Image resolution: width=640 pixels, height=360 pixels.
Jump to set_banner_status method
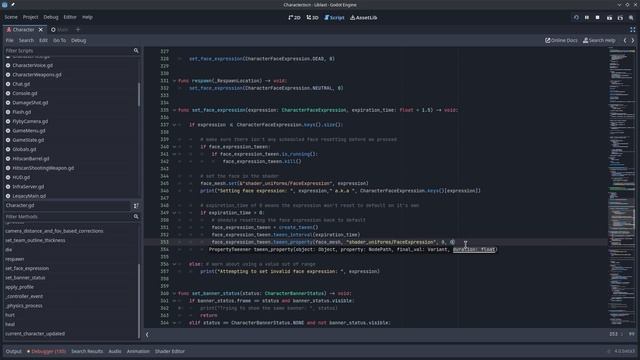pos(25,278)
